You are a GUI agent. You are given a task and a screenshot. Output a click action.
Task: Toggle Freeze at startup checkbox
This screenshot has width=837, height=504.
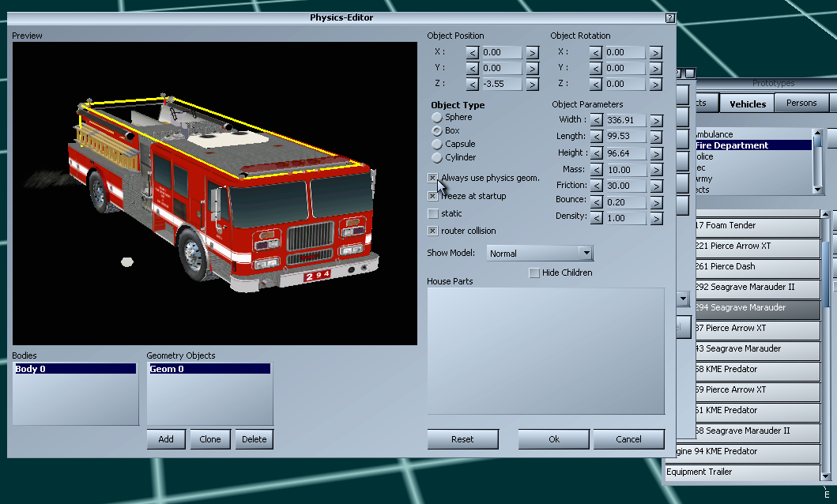[433, 196]
